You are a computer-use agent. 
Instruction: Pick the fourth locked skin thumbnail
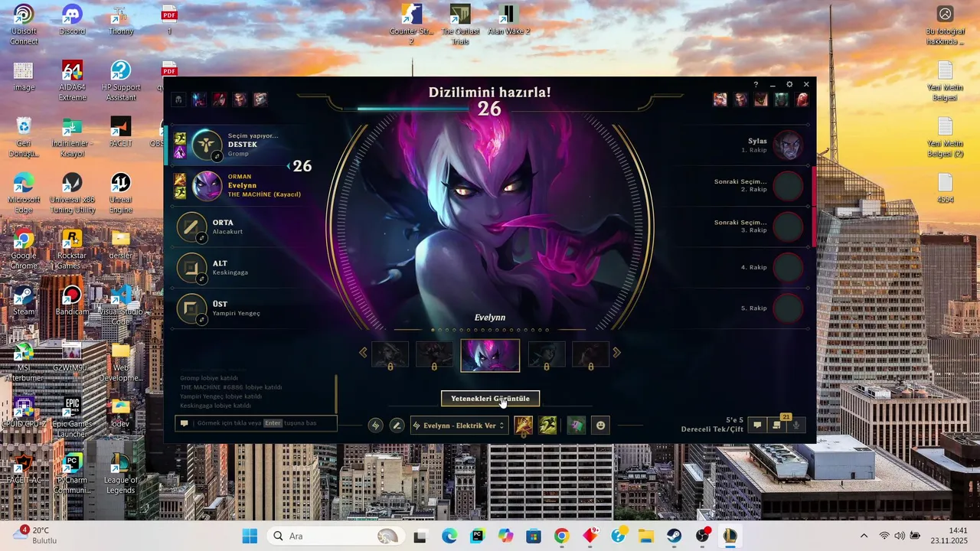tap(547, 355)
